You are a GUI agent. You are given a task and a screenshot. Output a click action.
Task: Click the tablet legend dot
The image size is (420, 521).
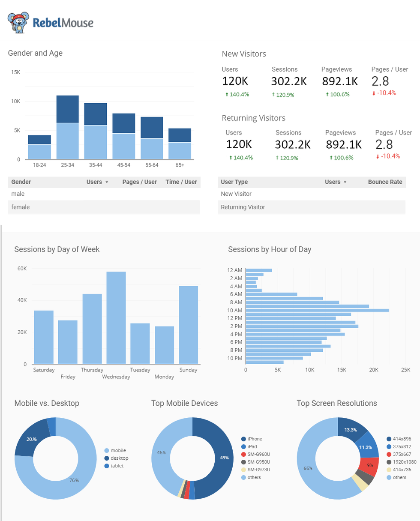[107, 466]
